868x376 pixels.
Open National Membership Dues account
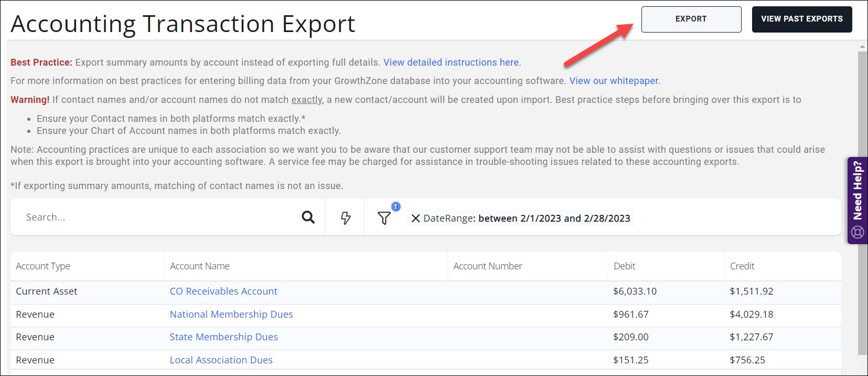pyautogui.click(x=231, y=315)
